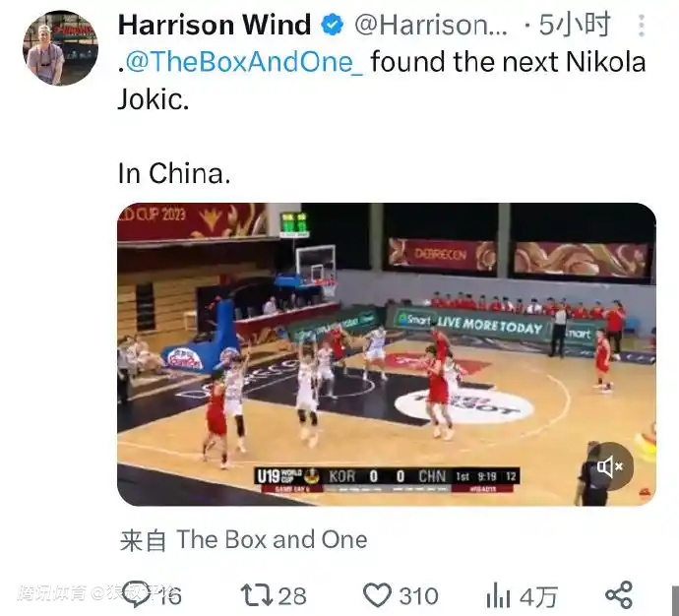Click the 310 likes count
Viewport: 679px width, 616px height.
418,596
